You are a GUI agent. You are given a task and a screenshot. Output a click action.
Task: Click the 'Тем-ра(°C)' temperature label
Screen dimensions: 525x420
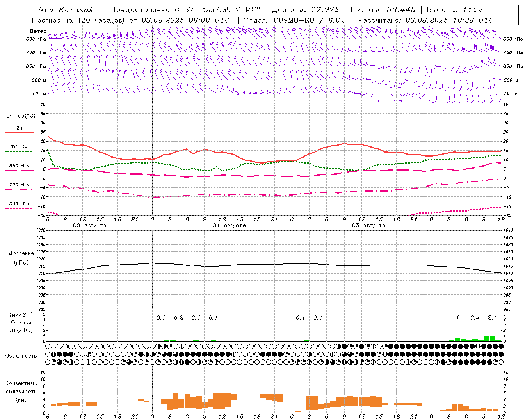click(x=19, y=116)
